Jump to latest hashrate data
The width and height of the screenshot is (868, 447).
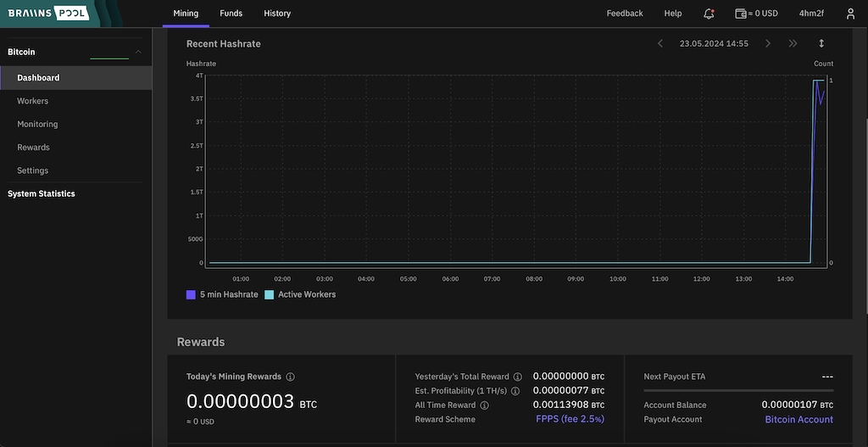point(793,43)
